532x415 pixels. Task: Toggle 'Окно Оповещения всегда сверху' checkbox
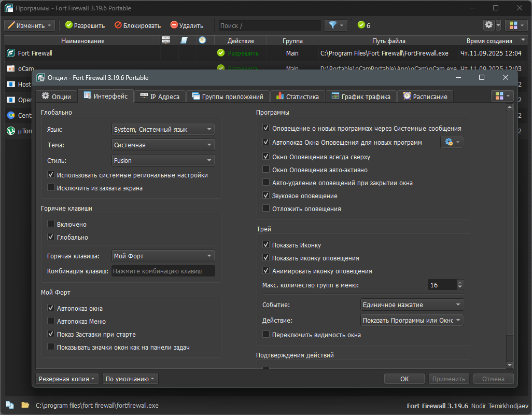tap(266, 157)
